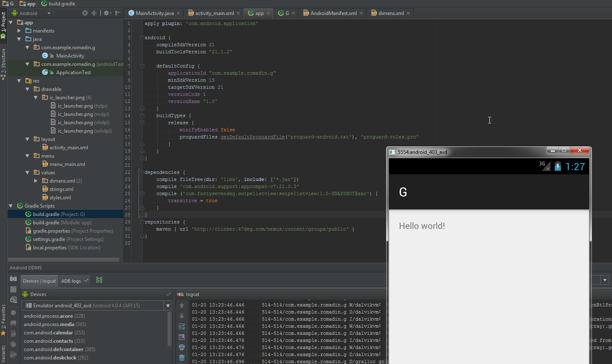Select the Devices | logcat tab
This screenshot has width=612, height=364.
click(x=39, y=281)
